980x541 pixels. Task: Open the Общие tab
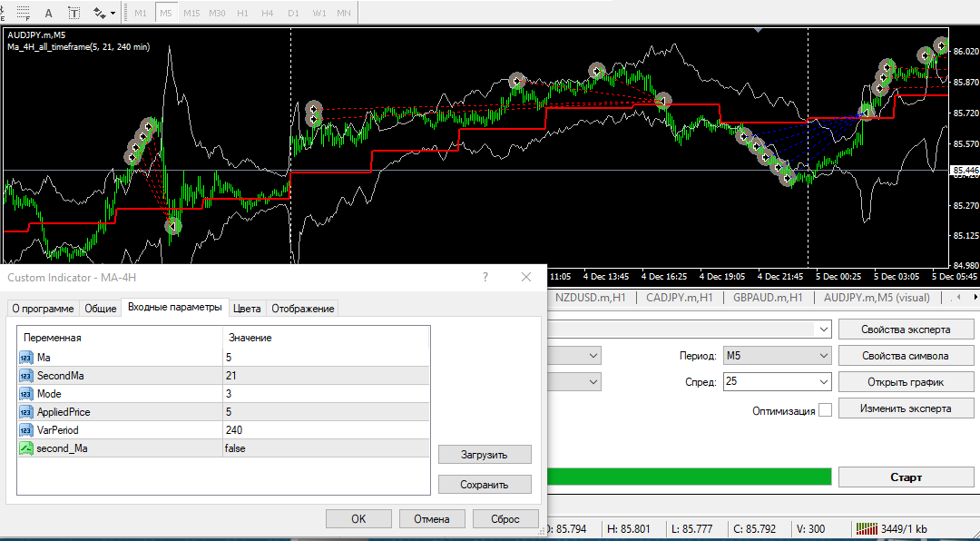pos(100,309)
